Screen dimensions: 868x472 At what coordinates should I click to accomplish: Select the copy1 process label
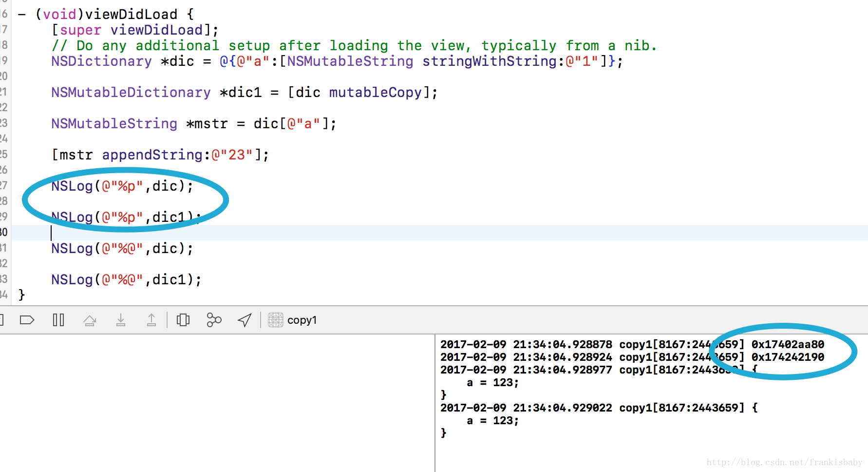click(302, 320)
